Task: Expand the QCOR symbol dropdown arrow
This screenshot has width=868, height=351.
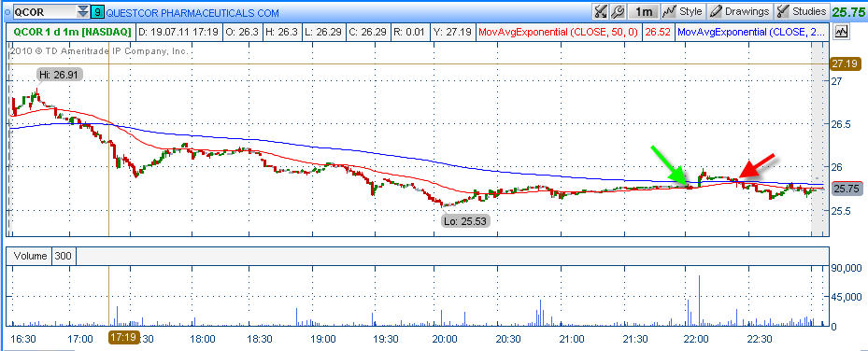Action: tap(82, 11)
